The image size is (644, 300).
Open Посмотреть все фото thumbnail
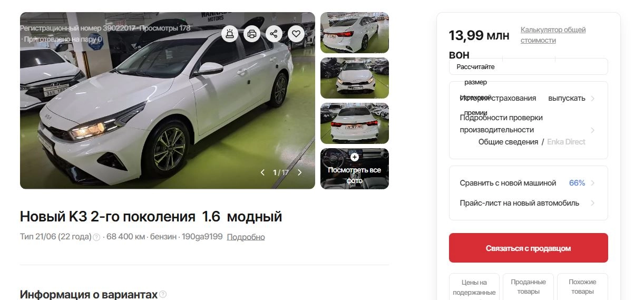coord(355,169)
